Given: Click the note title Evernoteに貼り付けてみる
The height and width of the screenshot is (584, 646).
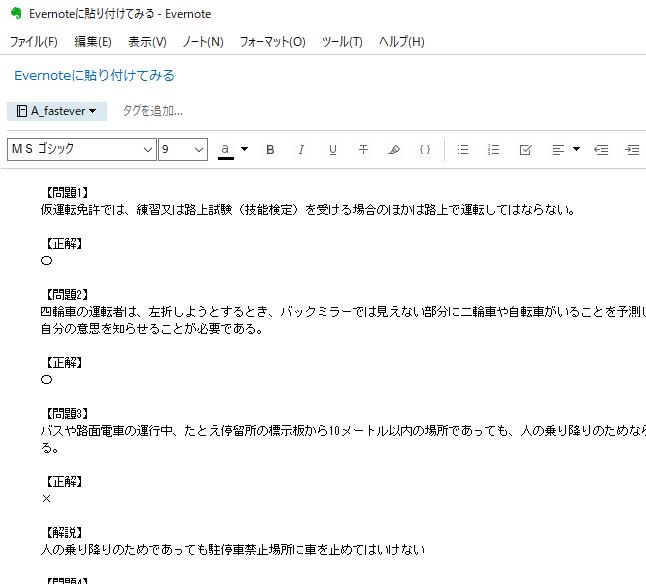Looking at the screenshot, I should click(94, 76).
